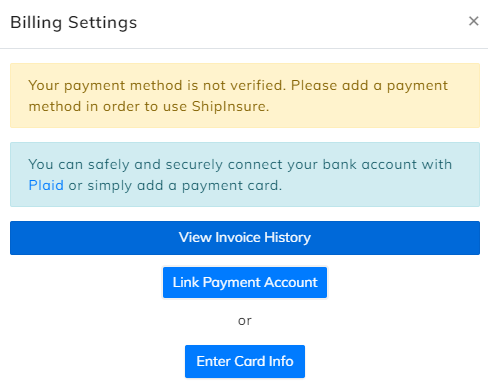
Task: Click "method in order to use" warning line
Action: (108, 107)
